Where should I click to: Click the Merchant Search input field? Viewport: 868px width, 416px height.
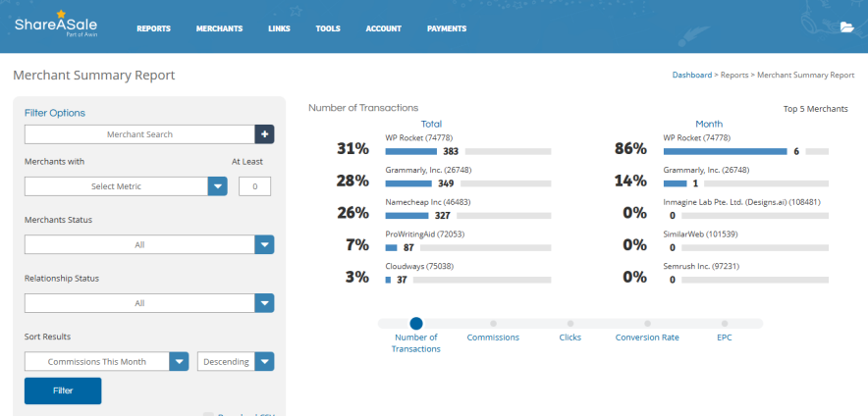pos(139,134)
